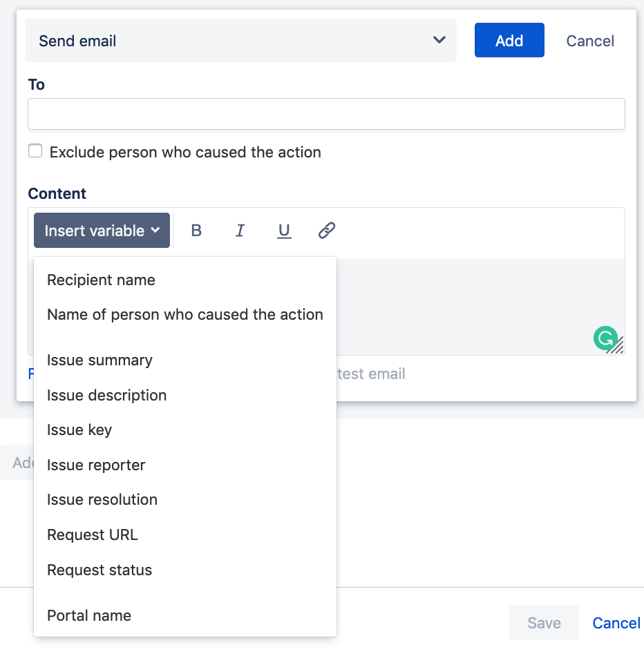Click the Save button

pos(544,622)
